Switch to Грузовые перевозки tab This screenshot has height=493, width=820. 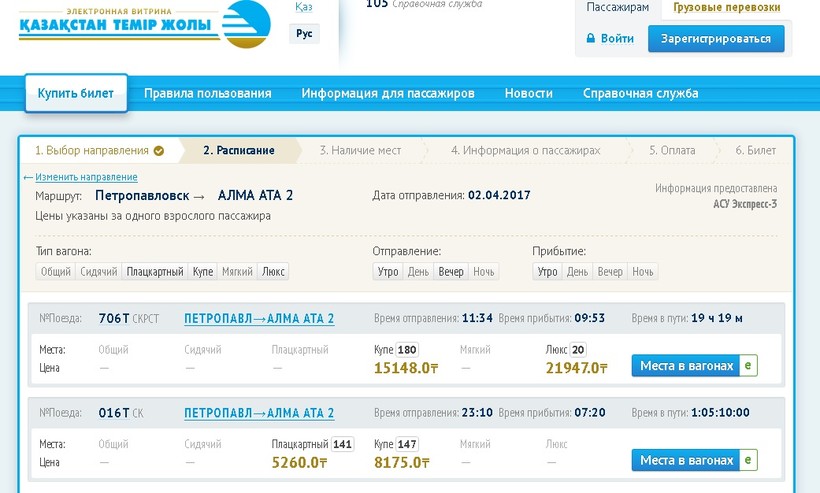pyautogui.click(x=727, y=8)
